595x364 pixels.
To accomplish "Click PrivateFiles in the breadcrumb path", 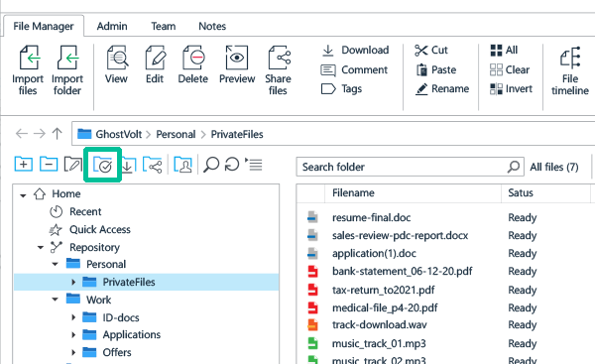I will [237, 134].
